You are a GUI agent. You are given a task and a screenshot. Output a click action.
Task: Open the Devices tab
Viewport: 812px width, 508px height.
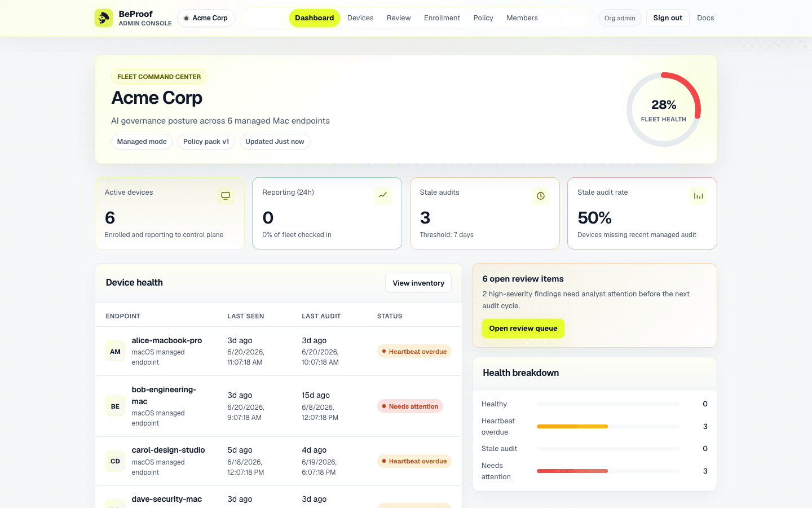tap(360, 18)
